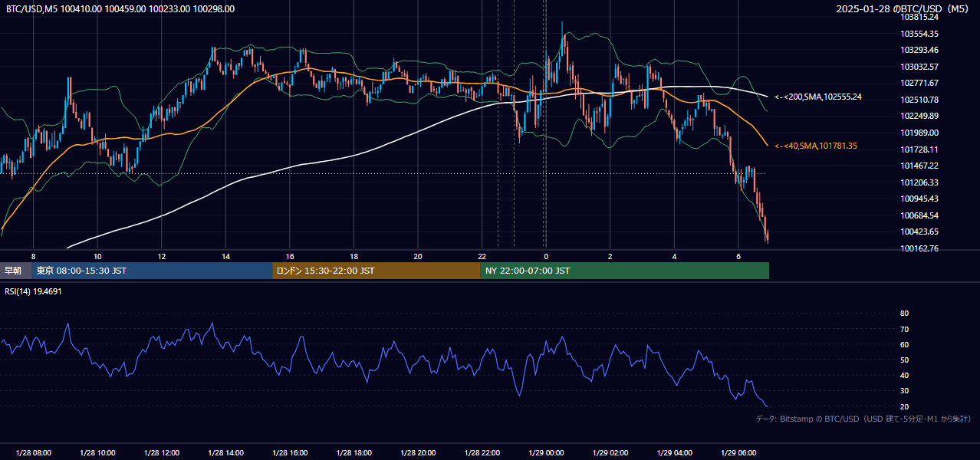This screenshot has height=460, width=980.
Task: Select RSI scale value 40
Action: pos(904,375)
